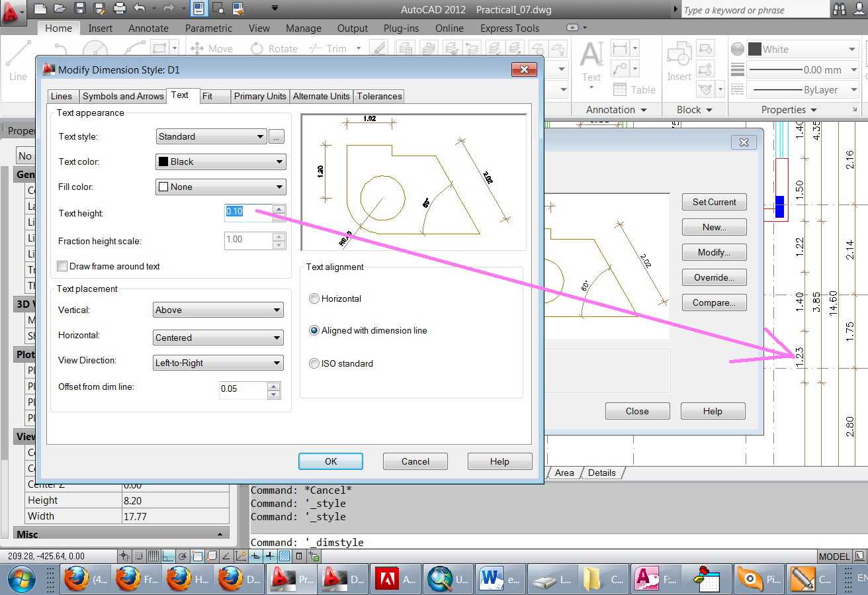Select ISO standard text alignment option

[x=314, y=363]
